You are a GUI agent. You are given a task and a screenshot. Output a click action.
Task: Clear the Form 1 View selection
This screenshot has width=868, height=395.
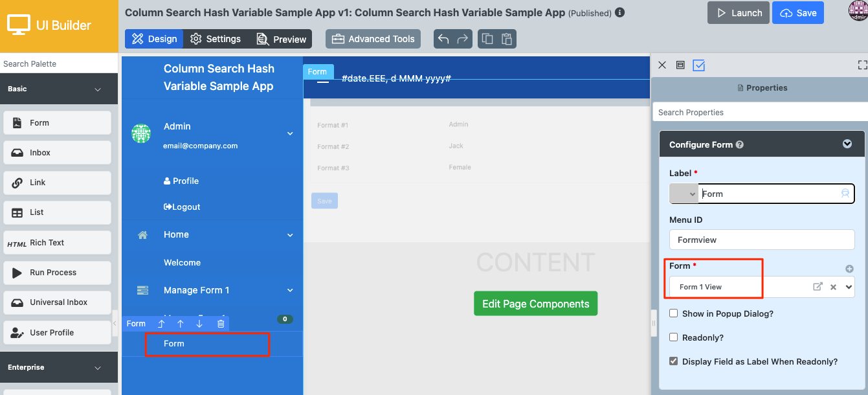[x=834, y=287]
